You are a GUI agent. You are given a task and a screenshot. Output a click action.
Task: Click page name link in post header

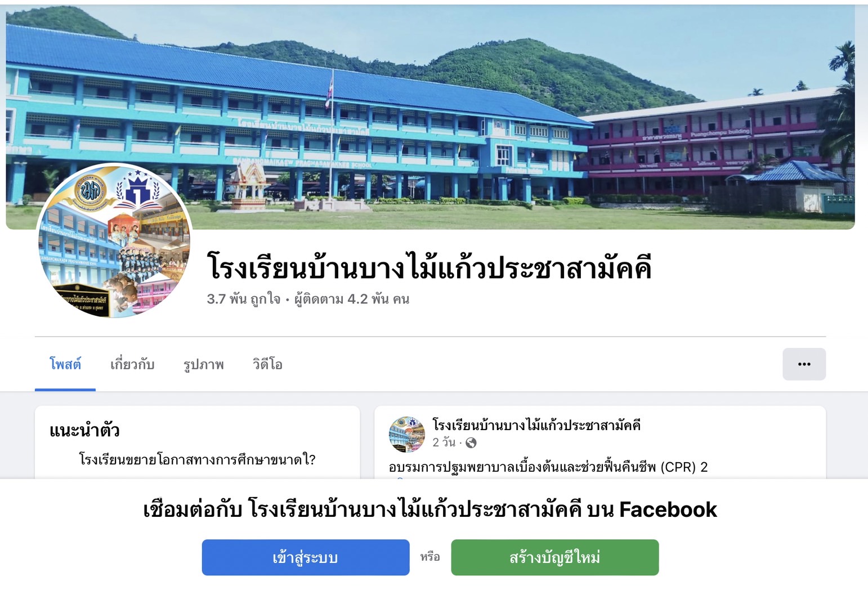point(536,425)
